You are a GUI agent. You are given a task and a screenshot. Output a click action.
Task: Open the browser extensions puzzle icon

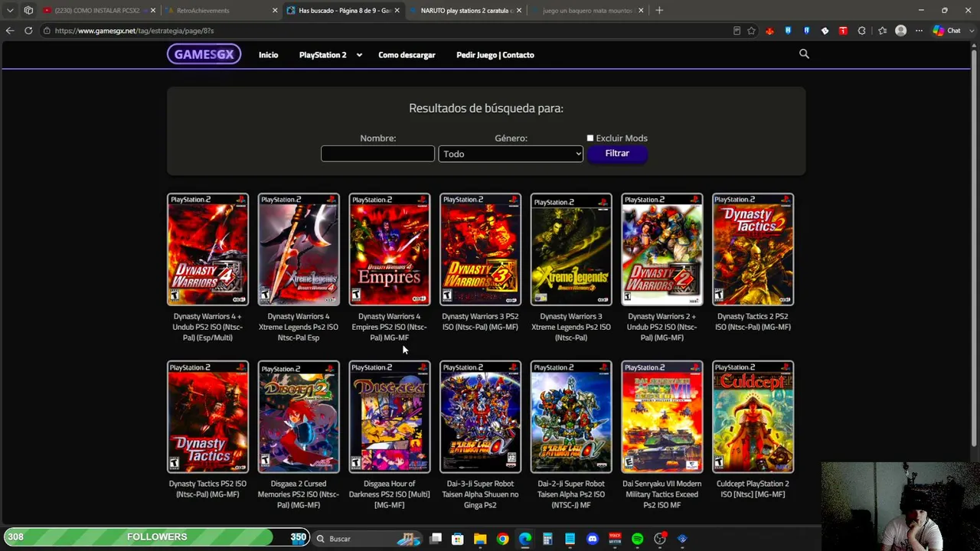(861, 31)
